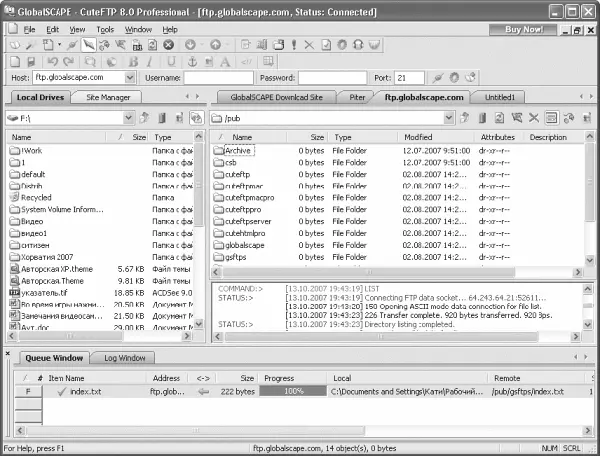Click the Progress column header in queue
This screenshot has width=600, height=456.
pos(292,378)
